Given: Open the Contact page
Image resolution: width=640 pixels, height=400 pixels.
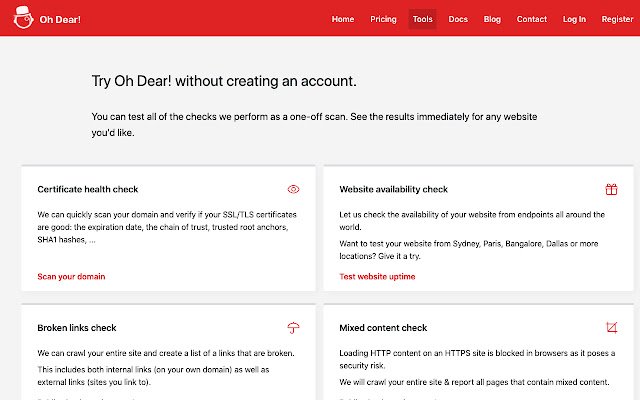Looking at the screenshot, I should click(531, 19).
